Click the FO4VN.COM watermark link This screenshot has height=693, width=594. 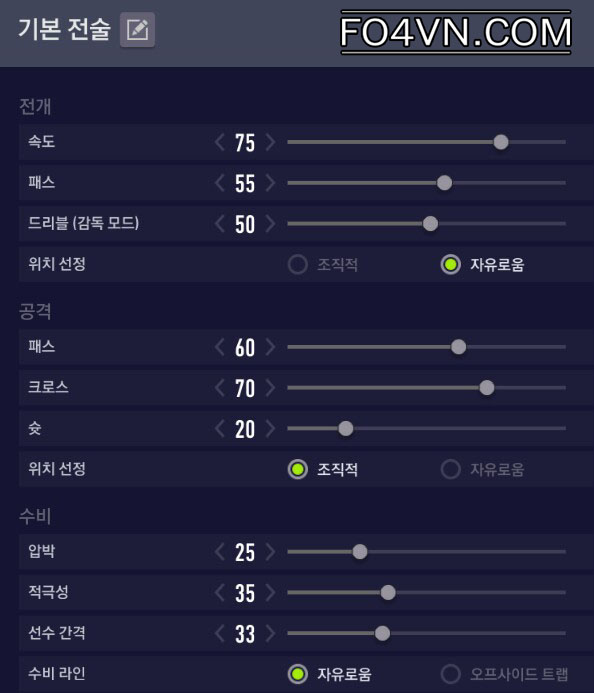click(x=456, y=33)
